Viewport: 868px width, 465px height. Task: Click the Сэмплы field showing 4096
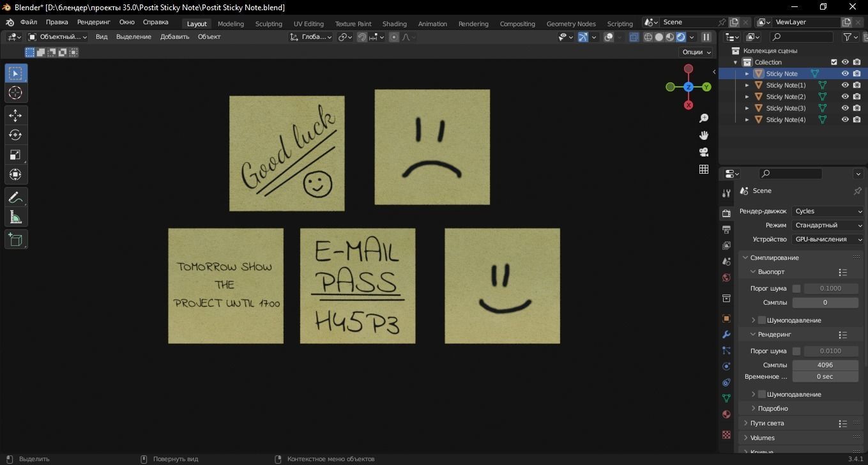(x=825, y=365)
